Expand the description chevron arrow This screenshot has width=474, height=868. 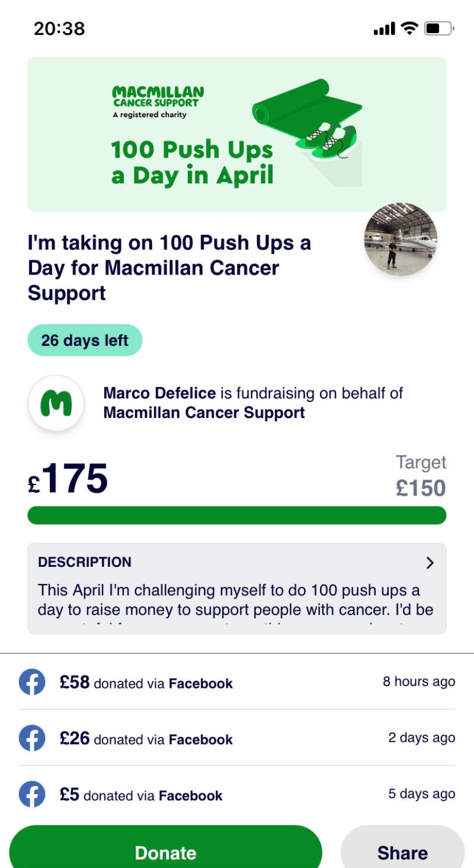[x=430, y=563]
